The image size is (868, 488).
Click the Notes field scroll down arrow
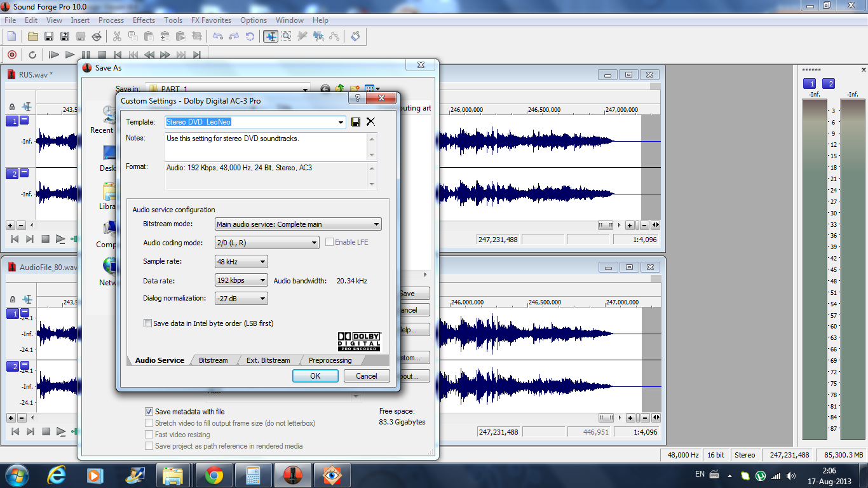click(x=372, y=155)
